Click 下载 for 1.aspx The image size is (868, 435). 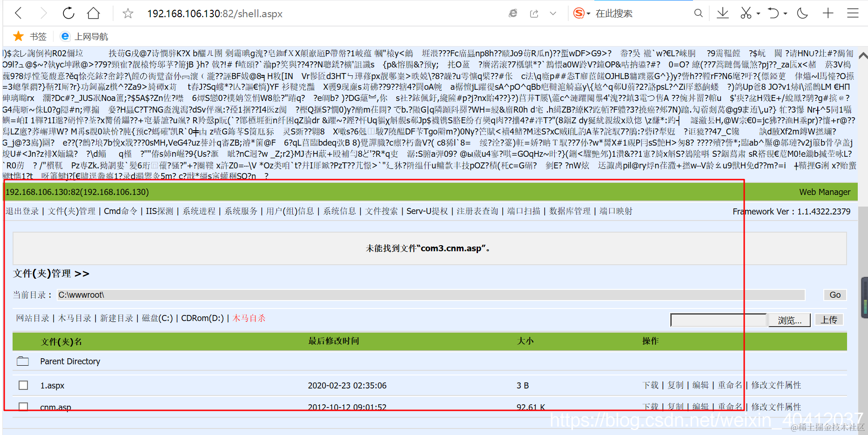coord(651,385)
